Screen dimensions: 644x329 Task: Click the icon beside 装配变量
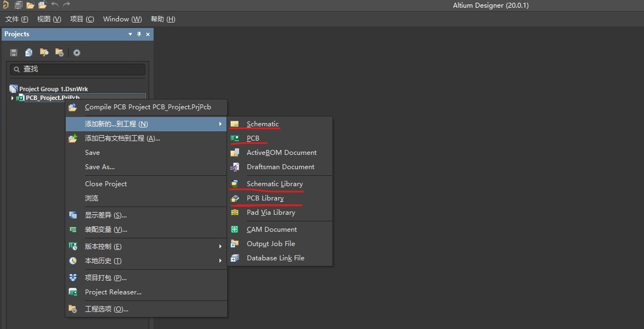pos(73,230)
